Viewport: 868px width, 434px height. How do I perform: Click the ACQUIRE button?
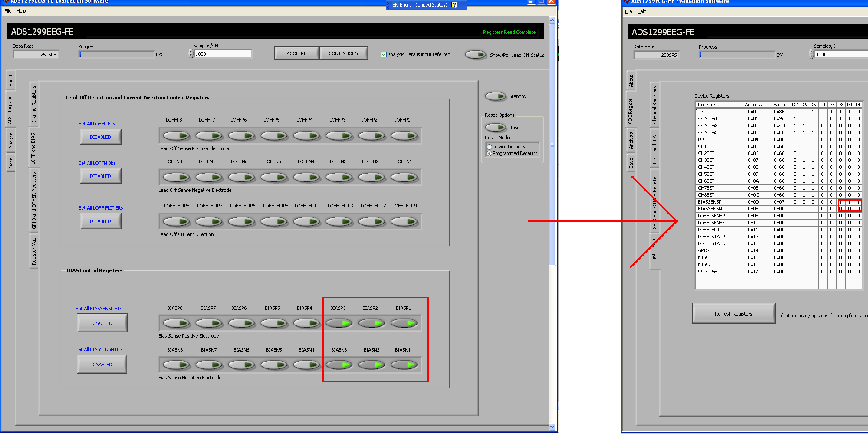click(296, 53)
